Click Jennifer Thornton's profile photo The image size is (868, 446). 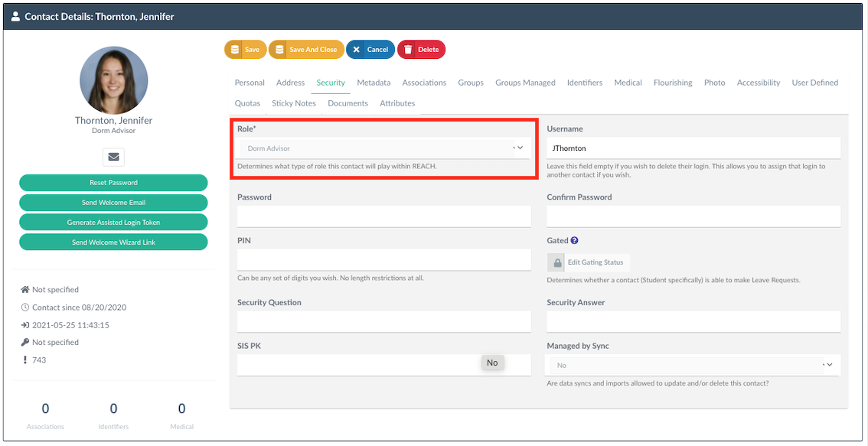113,80
